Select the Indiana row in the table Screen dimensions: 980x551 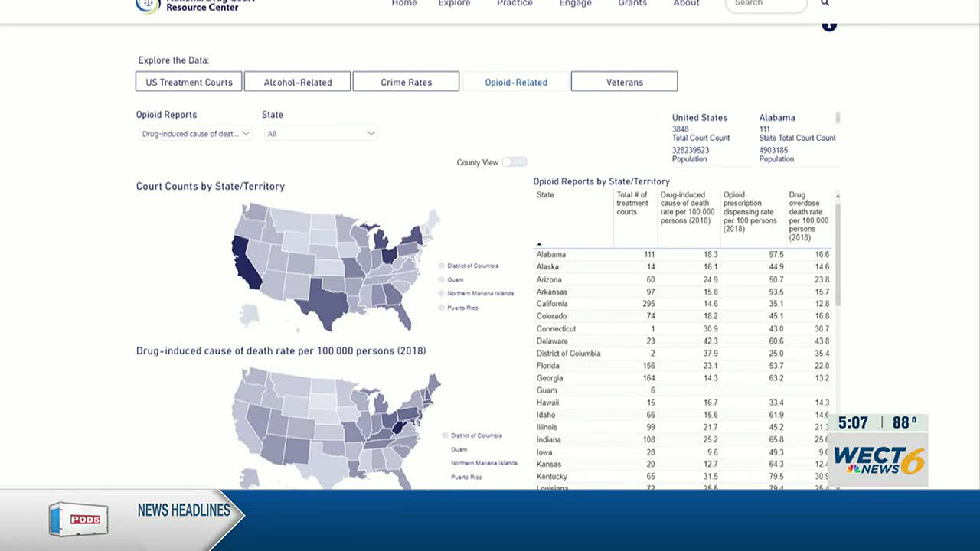tap(682, 439)
